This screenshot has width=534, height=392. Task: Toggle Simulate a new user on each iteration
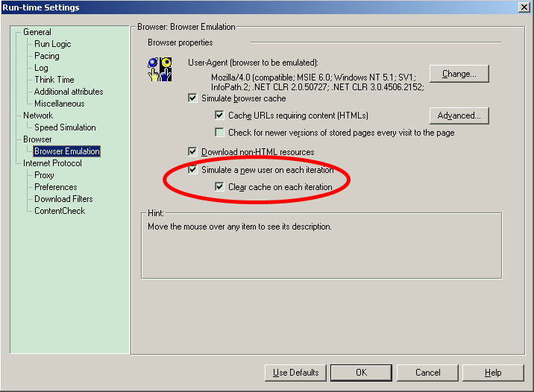(x=192, y=169)
